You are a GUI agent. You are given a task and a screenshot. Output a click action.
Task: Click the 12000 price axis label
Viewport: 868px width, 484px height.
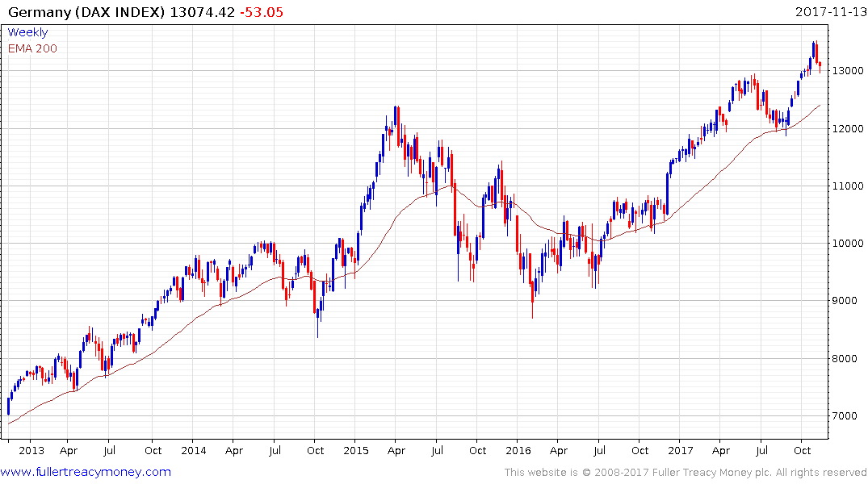[848, 128]
